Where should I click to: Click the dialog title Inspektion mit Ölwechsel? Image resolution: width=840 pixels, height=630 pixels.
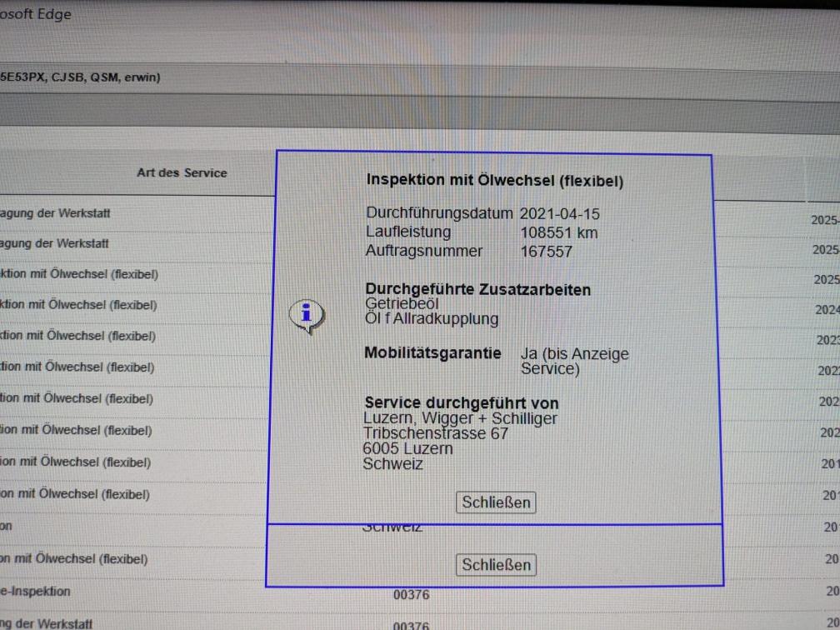pos(494,181)
